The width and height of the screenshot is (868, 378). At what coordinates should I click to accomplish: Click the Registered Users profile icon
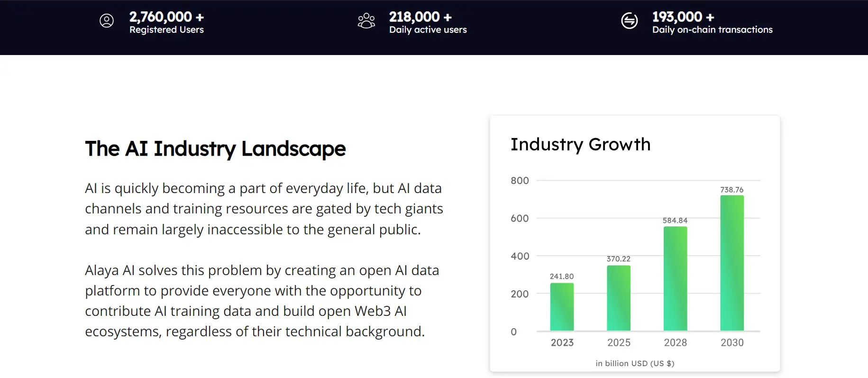click(107, 21)
